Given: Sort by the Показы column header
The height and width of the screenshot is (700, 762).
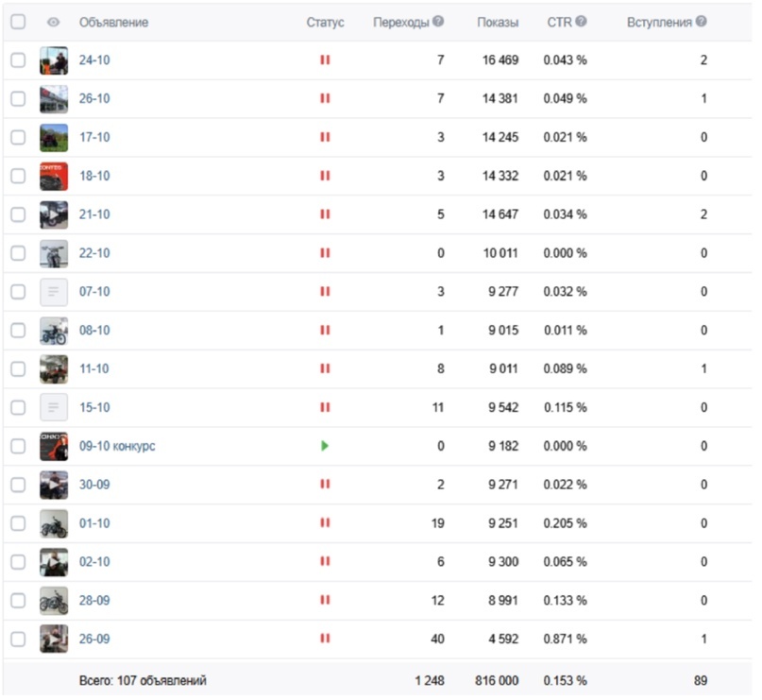Looking at the screenshot, I should [498, 23].
